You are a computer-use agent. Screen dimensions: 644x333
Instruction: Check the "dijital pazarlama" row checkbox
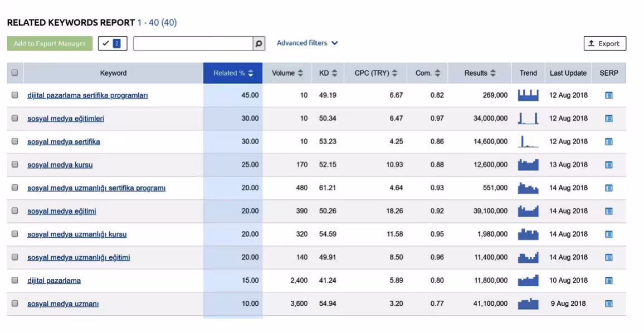coord(17,280)
